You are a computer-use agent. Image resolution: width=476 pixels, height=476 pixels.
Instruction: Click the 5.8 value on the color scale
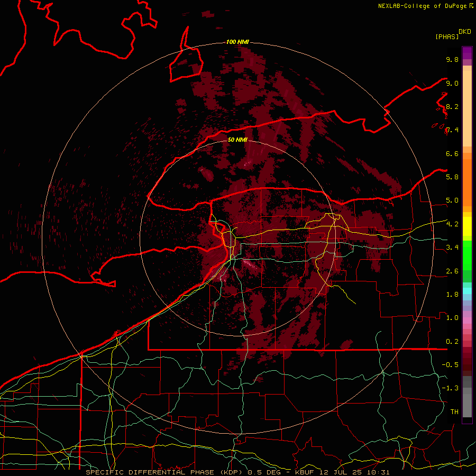452,177
